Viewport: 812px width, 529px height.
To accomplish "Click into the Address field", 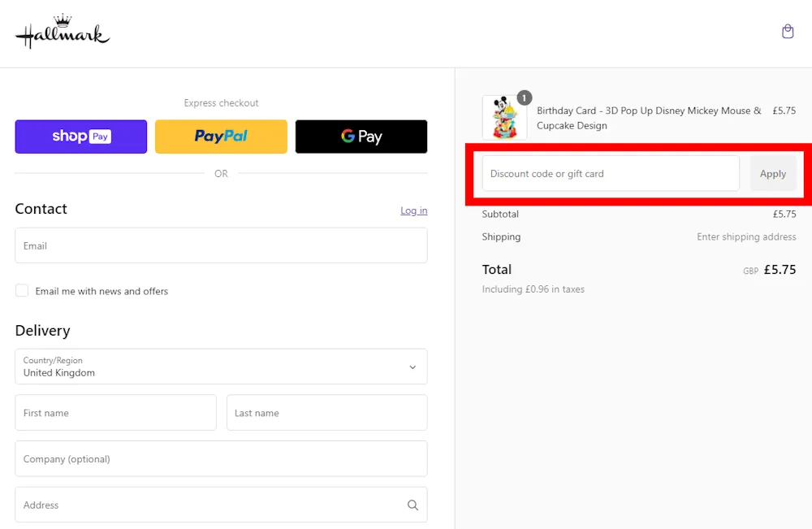I will (207, 505).
